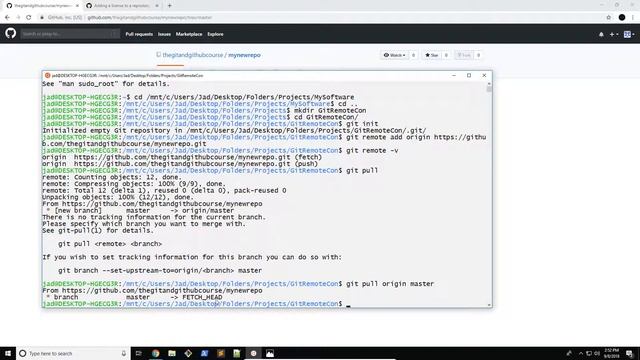
Task: Open Explore in the GitHub header
Action: click(x=215, y=34)
